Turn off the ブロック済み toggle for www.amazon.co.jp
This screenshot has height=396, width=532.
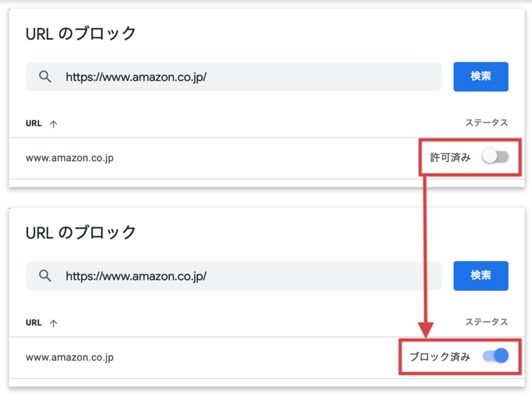click(x=495, y=355)
